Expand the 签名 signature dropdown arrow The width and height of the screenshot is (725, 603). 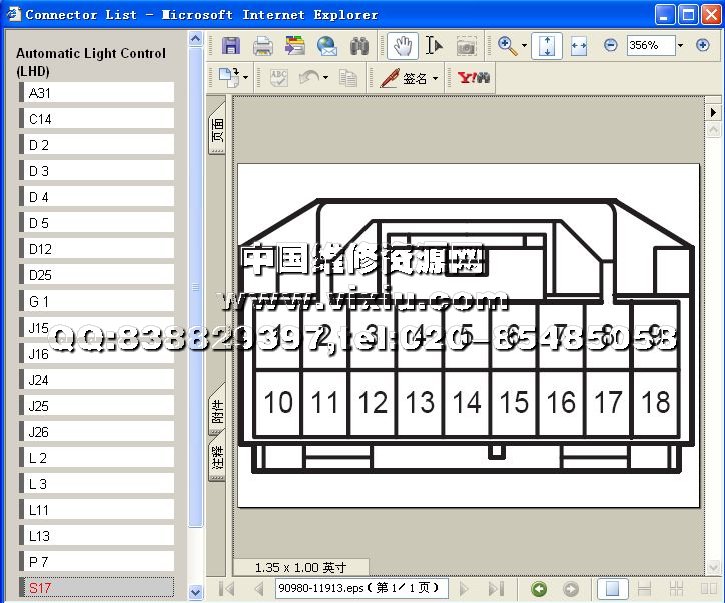click(x=435, y=78)
